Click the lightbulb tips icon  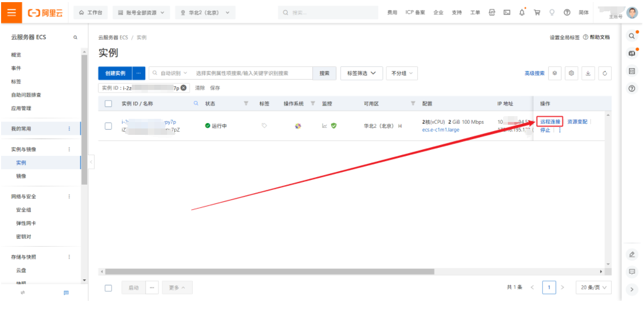tap(552, 12)
